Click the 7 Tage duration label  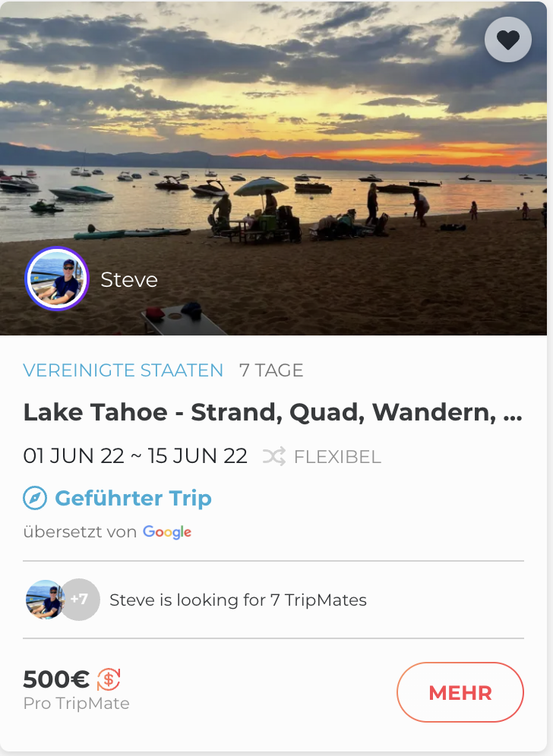click(271, 370)
